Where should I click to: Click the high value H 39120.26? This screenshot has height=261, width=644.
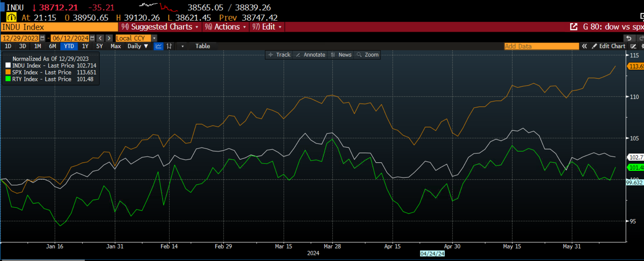point(138,18)
